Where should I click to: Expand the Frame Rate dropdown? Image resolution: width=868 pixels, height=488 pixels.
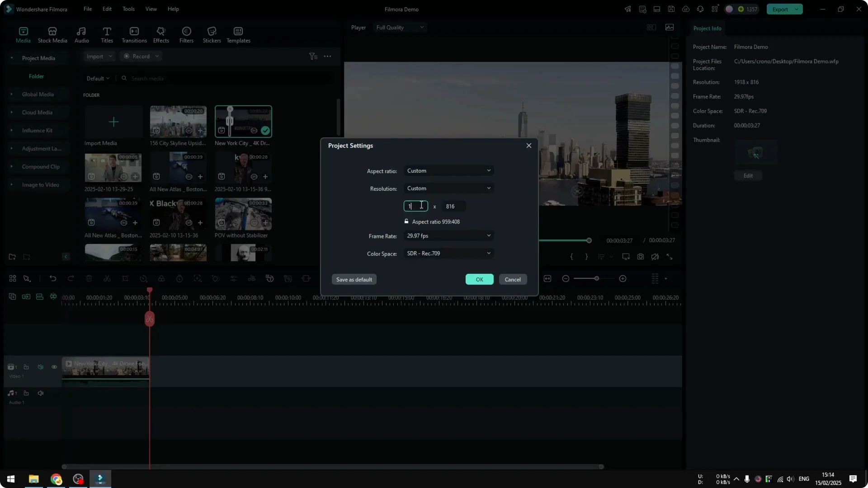[448, 236]
